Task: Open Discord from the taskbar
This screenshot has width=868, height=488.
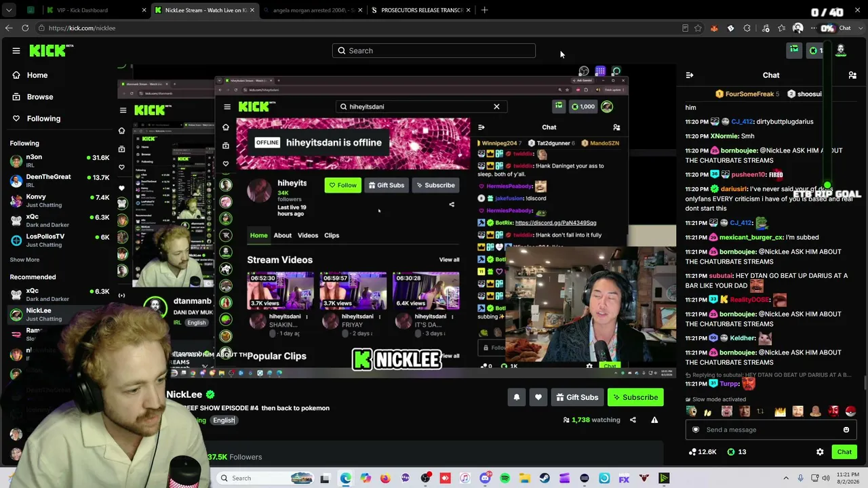Action: point(485,479)
